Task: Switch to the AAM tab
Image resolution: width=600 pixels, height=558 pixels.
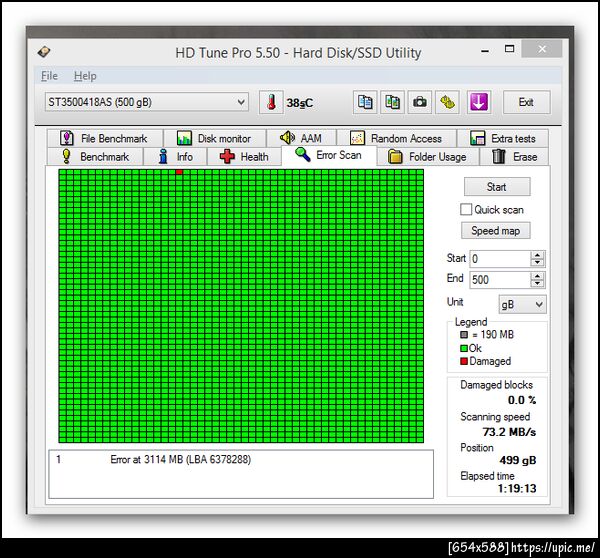Action: point(302,138)
